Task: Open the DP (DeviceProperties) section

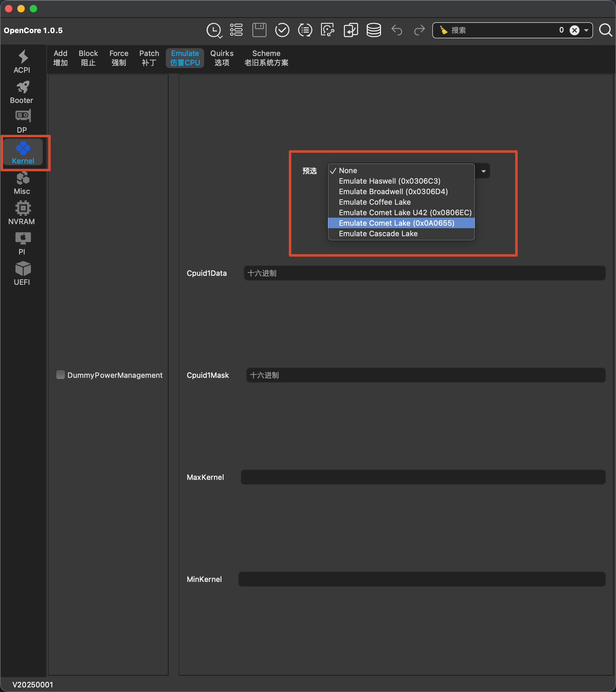Action: 22,122
